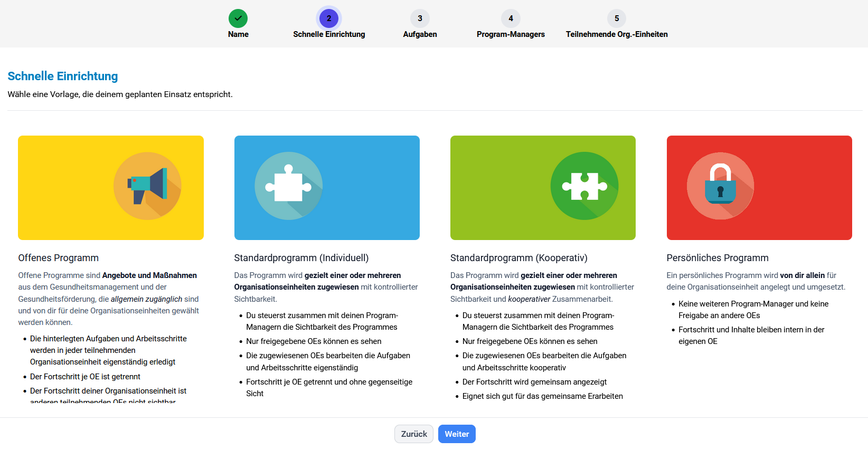Viewport: 868px width, 450px height.
Task: Switch to Aufgaben step label
Action: (420, 34)
